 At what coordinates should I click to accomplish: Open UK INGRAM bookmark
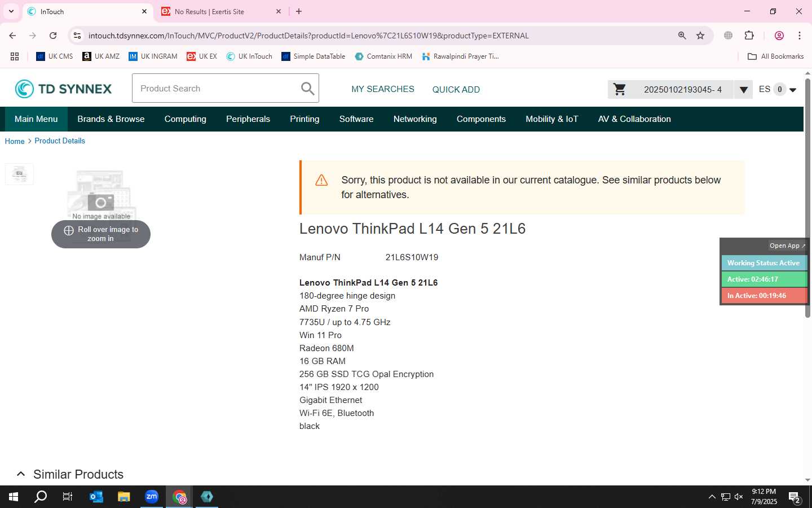[x=153, y=56]
